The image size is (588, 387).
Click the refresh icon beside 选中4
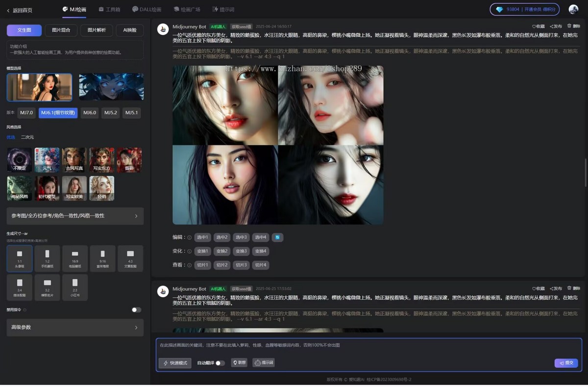pos(277,237)
